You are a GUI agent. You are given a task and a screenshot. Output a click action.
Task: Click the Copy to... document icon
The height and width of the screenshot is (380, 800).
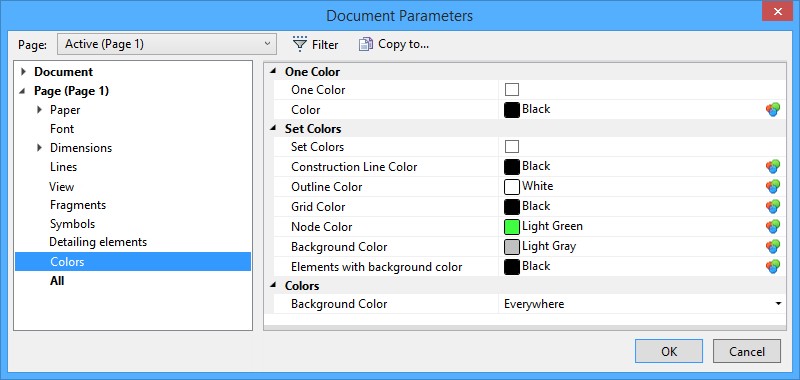(366, 44)
